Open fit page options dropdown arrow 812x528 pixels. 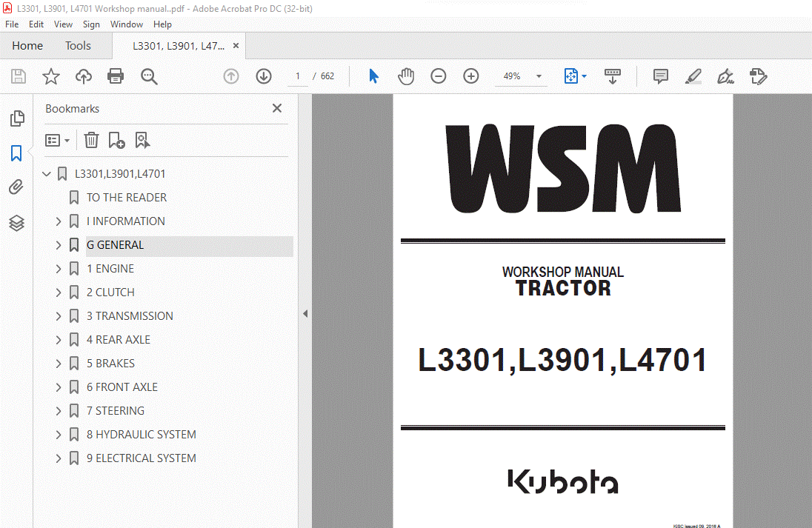(x=584, y=76)
